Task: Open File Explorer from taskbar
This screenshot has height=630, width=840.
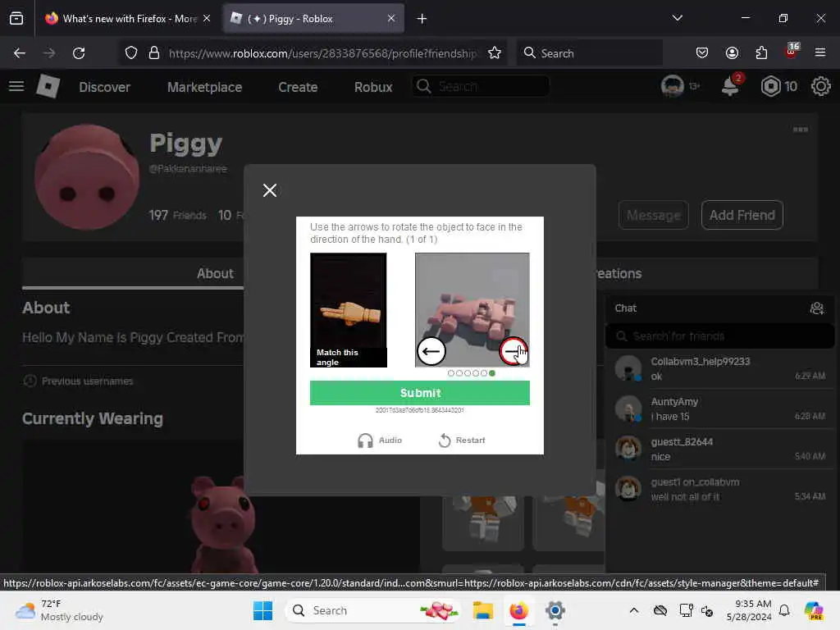Action: [482, 610]
